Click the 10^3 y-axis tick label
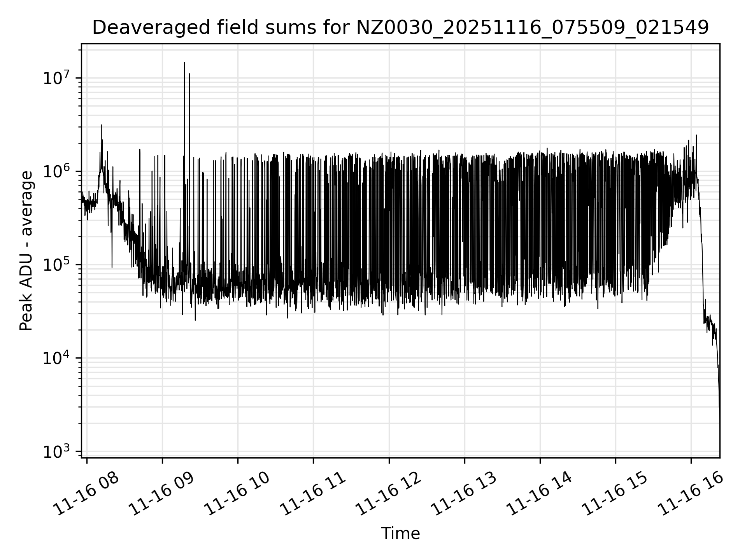The image size is (747, 560). (56, 451)
